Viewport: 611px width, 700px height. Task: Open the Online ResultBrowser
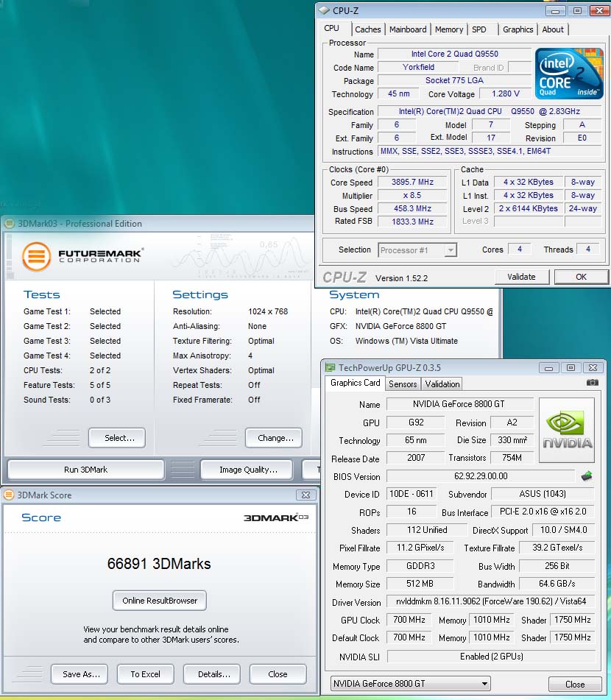tap(160, 601)
